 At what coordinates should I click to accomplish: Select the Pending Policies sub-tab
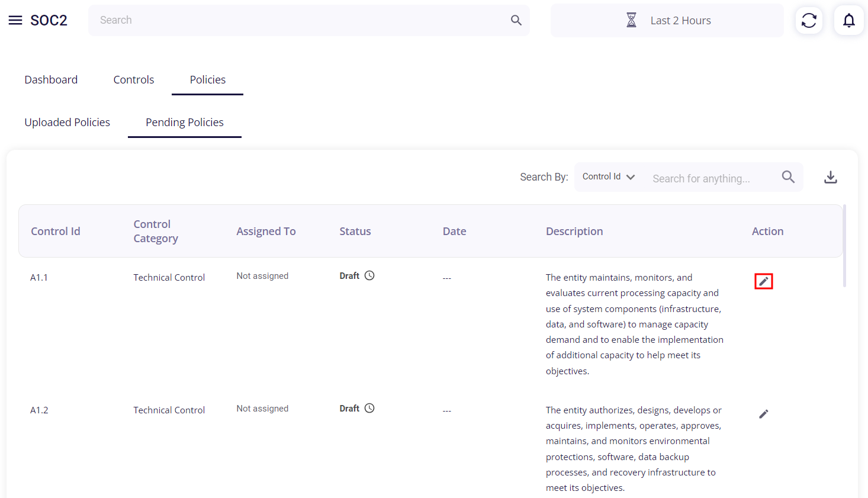point(185,122)
